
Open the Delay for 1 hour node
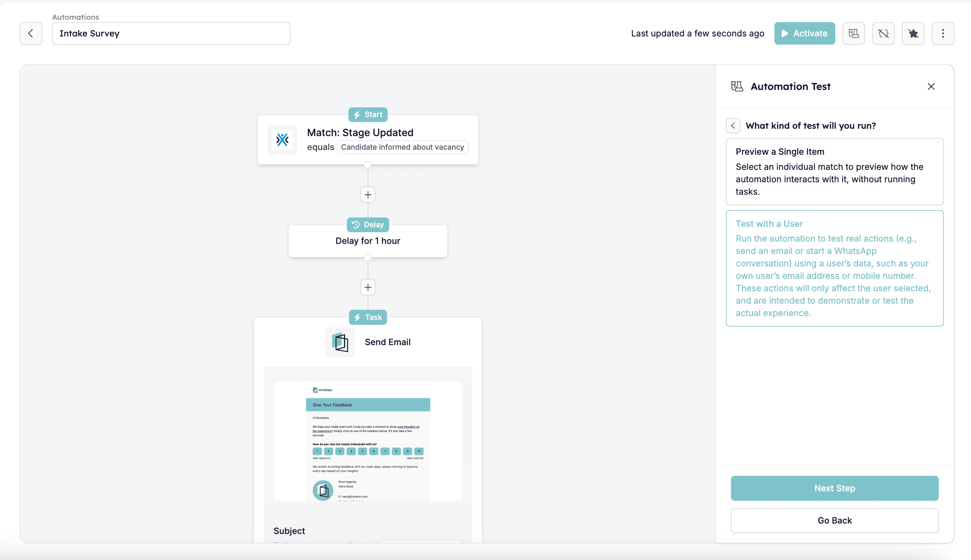click(x=368, y=241)
